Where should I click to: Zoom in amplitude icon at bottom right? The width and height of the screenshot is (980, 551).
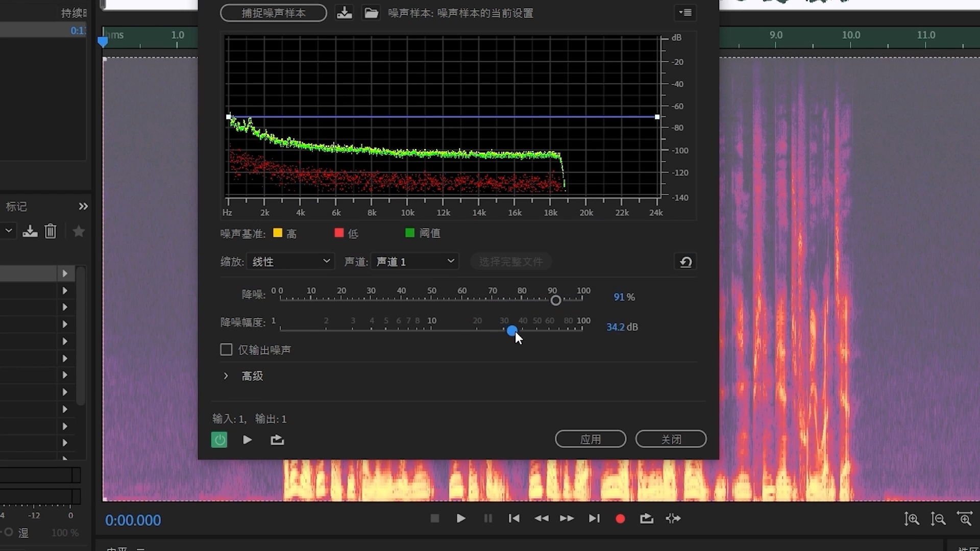(912, 519)
